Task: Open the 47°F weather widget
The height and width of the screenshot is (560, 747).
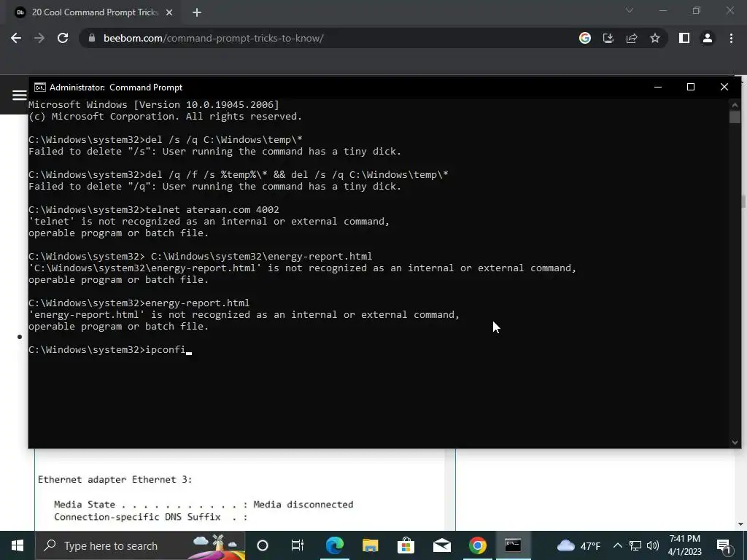Action: point(578,545)
